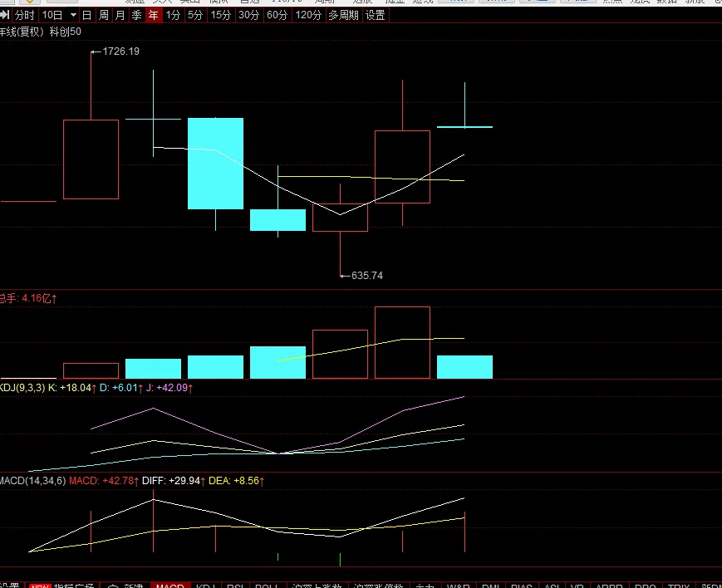Switch to the 30分 chart
This screenshot has width=722, height=588.
coord(248,15)
